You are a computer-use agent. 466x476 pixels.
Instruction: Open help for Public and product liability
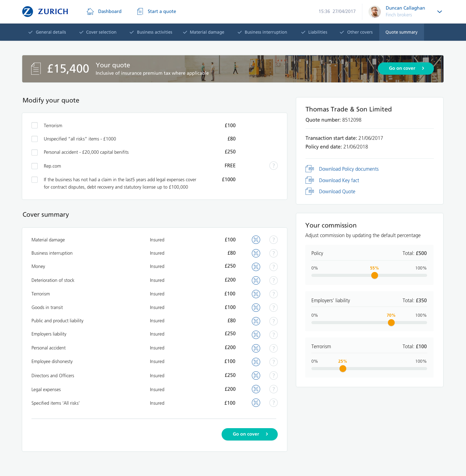(273, 321)
